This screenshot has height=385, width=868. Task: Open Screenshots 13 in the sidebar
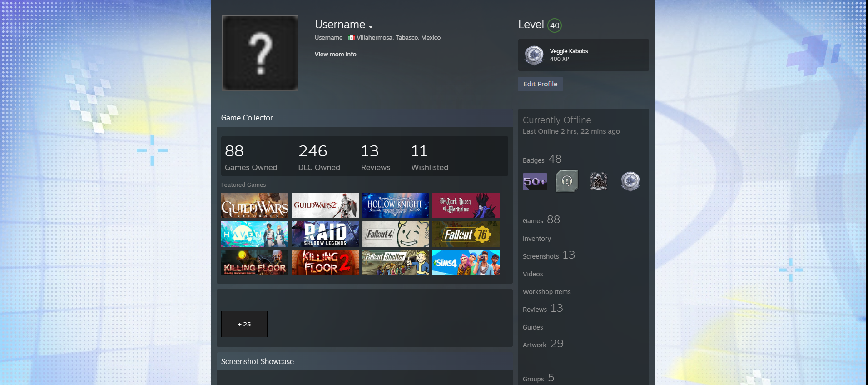549,255
